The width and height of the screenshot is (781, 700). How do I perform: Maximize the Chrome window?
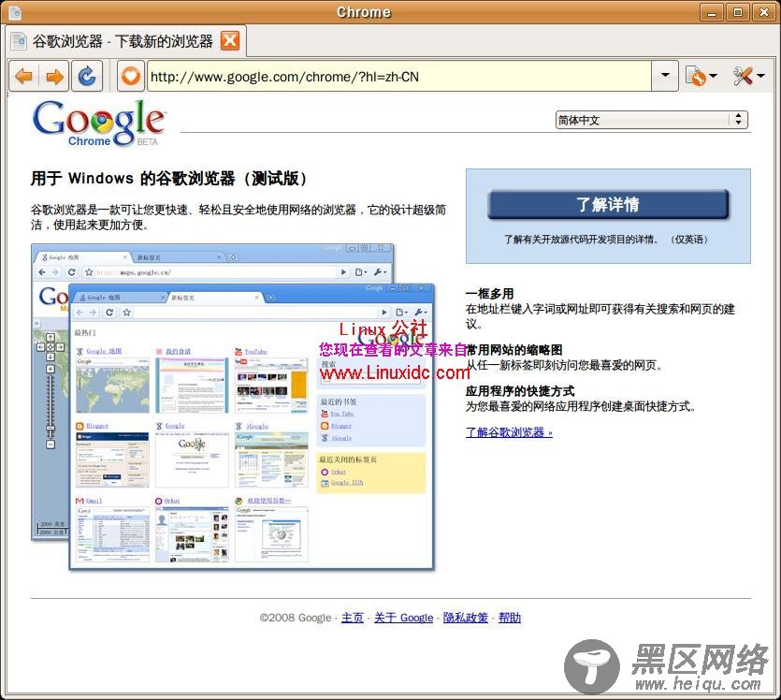click(738, 12)
